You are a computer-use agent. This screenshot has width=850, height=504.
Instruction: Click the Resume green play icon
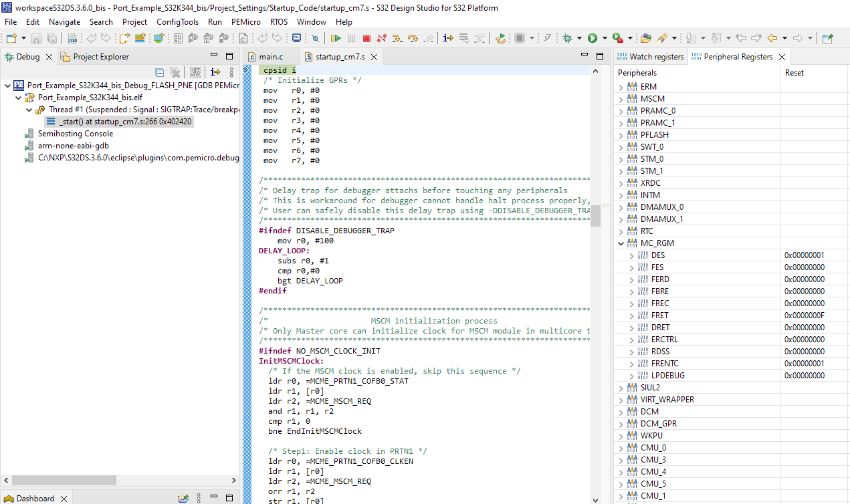tap(336, 38)
